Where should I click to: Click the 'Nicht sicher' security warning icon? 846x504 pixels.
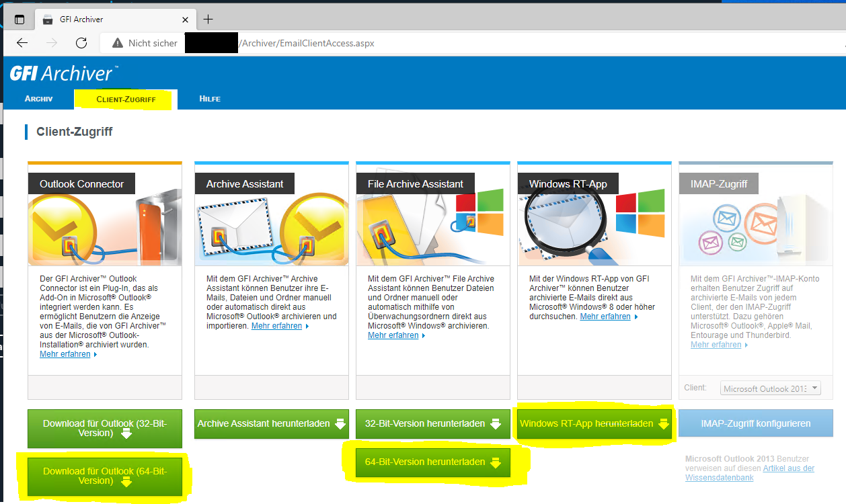point(118,43)
